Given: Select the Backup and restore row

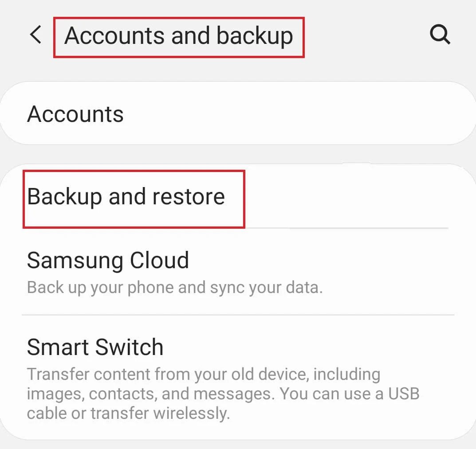Looking at the screenshot, I should [x=126, y=197].
